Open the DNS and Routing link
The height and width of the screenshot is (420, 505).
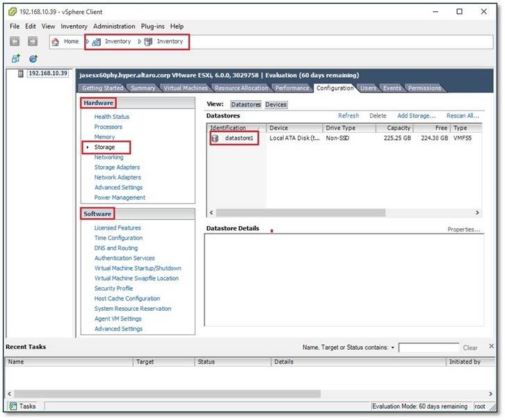tap(115, 248)
